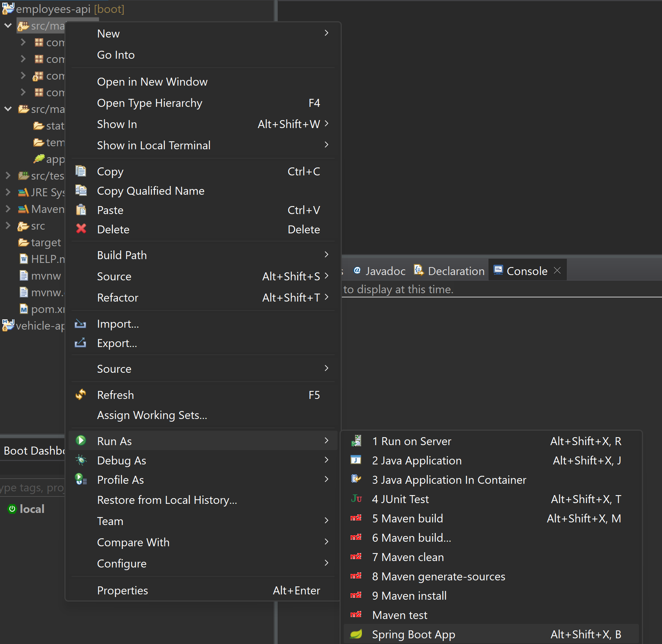Select Maven install from Run As submenu
Image resolution: width=662 pixels, height=644 pixels.
491,596
